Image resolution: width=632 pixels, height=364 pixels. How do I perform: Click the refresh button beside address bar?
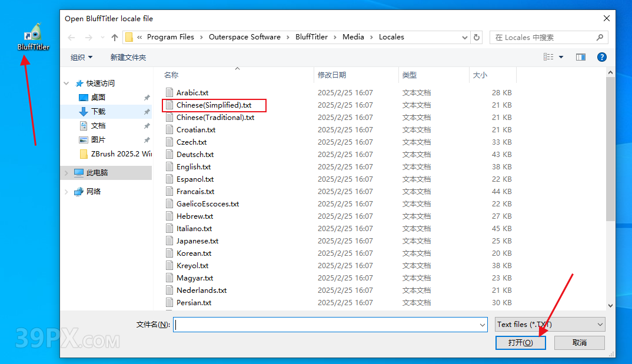pos(477,37)
